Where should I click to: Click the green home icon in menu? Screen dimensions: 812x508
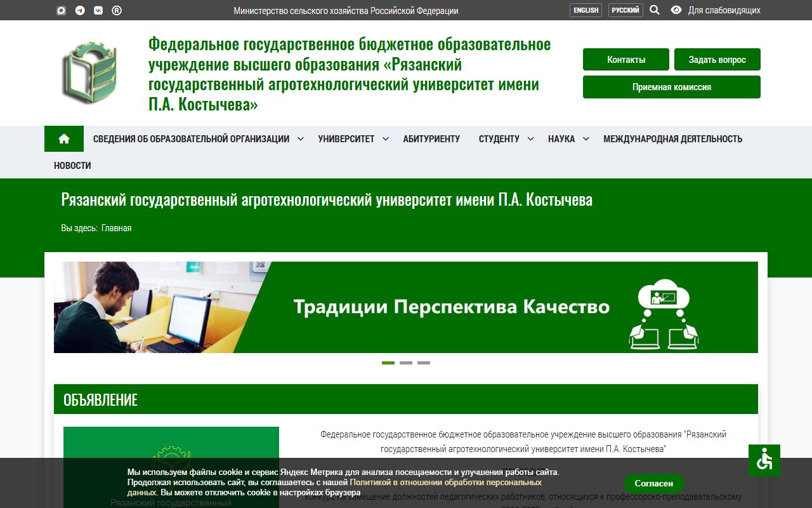pos(64,138)
